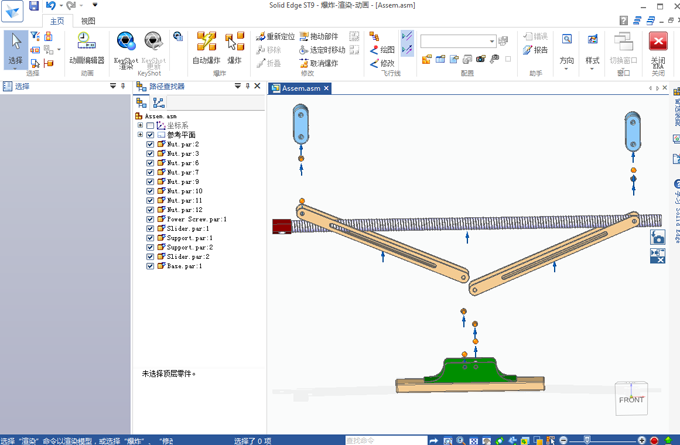Launch the KeyShot render icon
This screenshot has width=680, height=445.
click(126, 44)
